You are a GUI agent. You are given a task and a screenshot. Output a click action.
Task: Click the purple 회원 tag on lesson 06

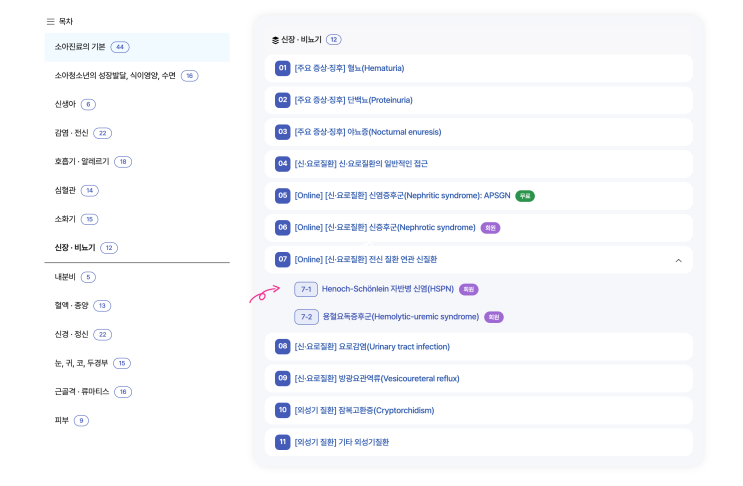pyautogui.click(x=490, y=228)
